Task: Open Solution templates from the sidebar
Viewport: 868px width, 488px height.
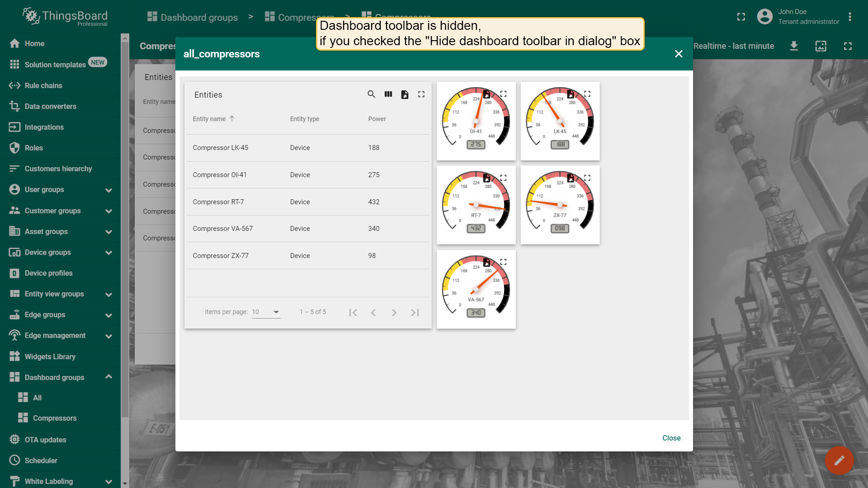Action: coord(55,64)
